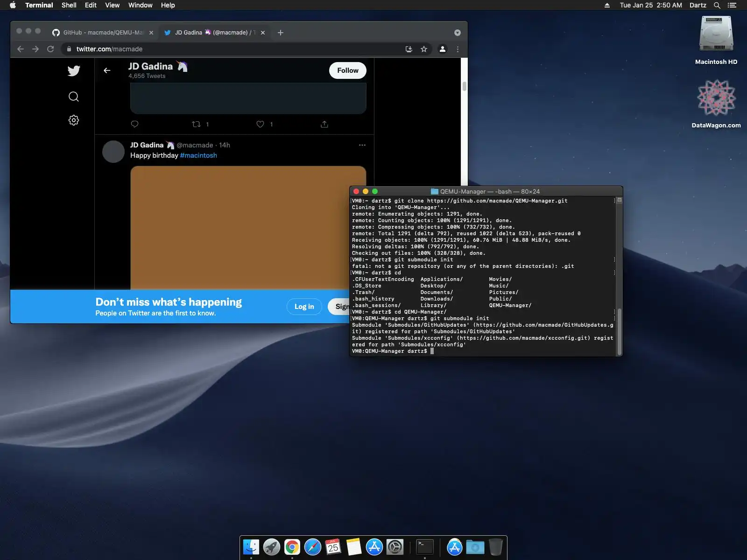Open the Edit menu
The image size is (747, 560).
(x=91, y=5)
